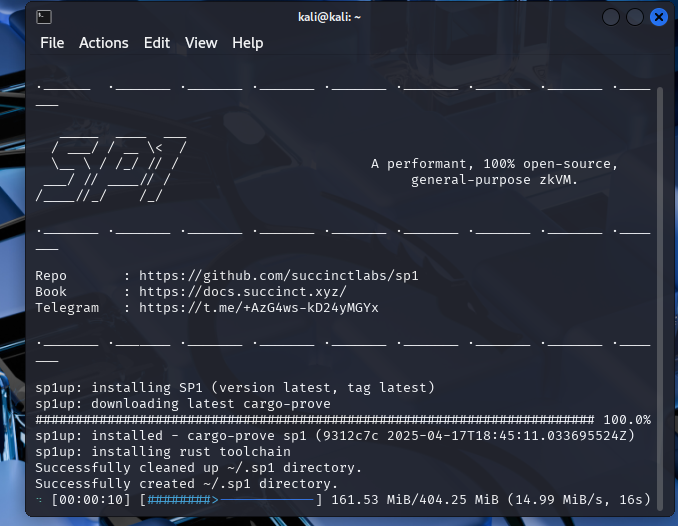Click 'sp1up: downloading latest cargo-prove' line
This screenshot has width=678, height=526.
coord(183,404)
